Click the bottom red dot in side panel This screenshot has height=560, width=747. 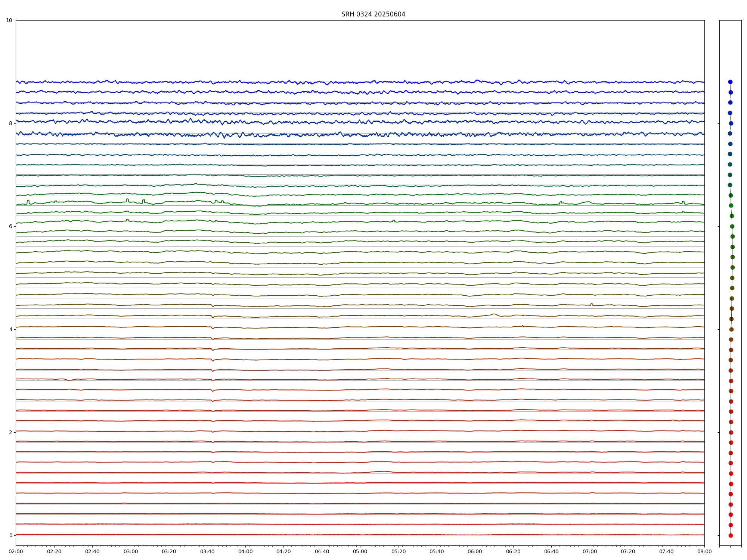(x=731, y=535)
